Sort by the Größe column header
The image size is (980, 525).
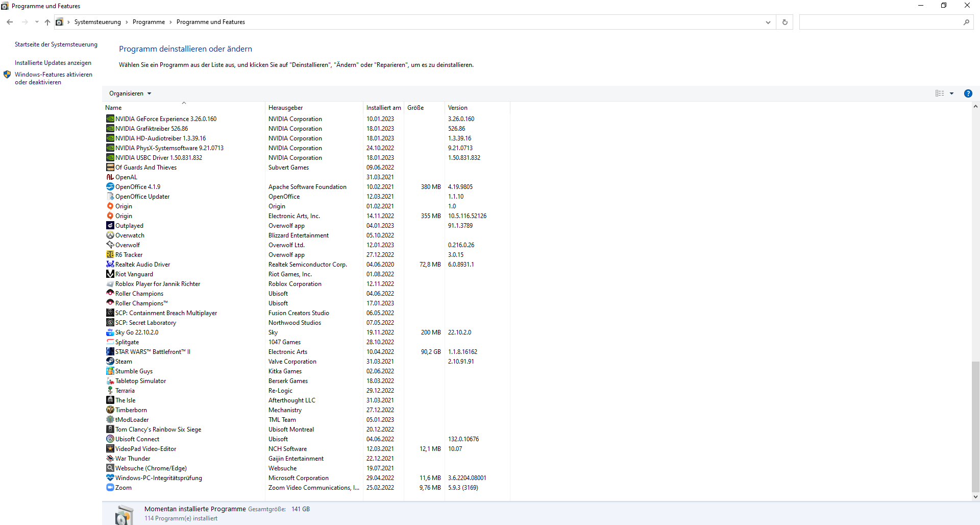[424, 107]
